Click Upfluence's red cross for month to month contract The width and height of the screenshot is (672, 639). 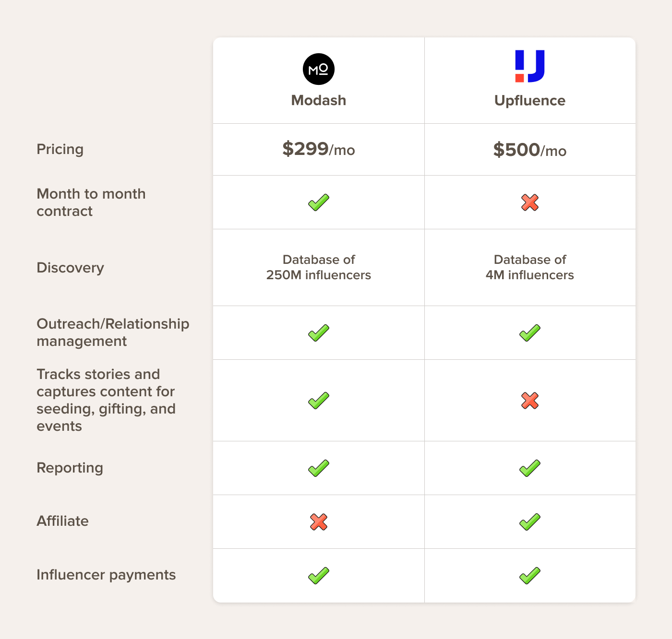[x=530, y=202]
